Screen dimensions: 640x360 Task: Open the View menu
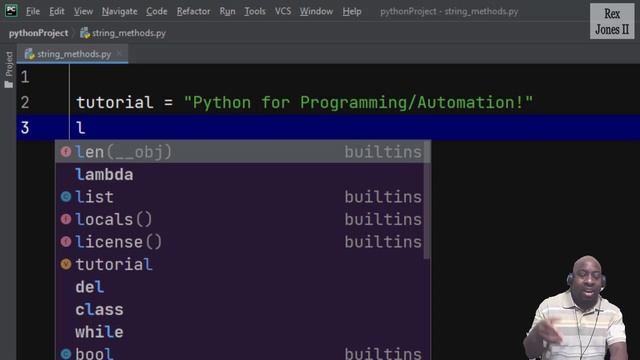point(83,11)
